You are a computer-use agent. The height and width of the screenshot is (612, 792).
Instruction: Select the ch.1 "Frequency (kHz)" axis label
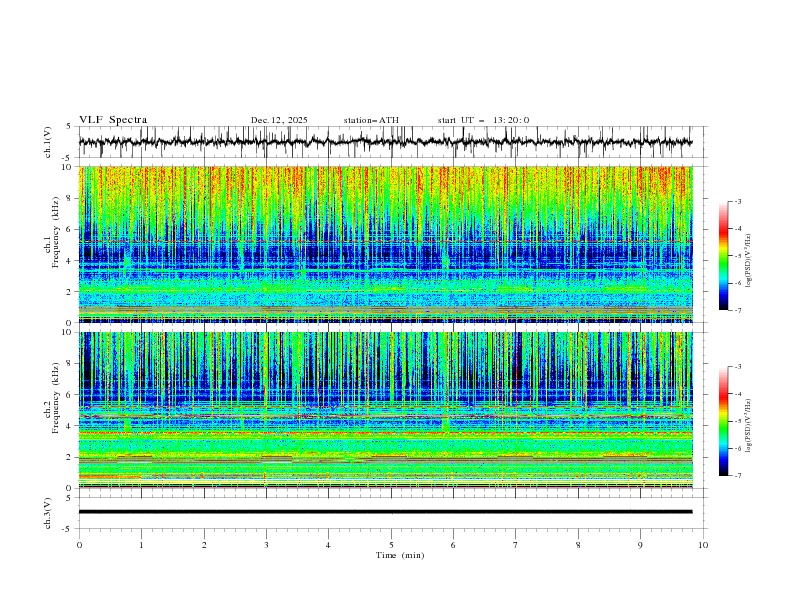pos(56,230)
